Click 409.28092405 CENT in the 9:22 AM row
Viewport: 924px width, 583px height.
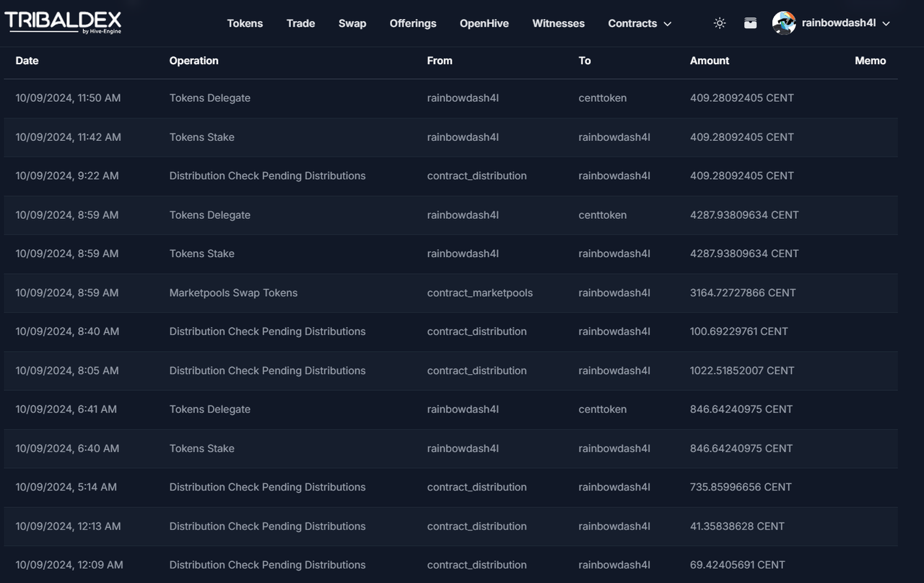click(x=742, y=176)
